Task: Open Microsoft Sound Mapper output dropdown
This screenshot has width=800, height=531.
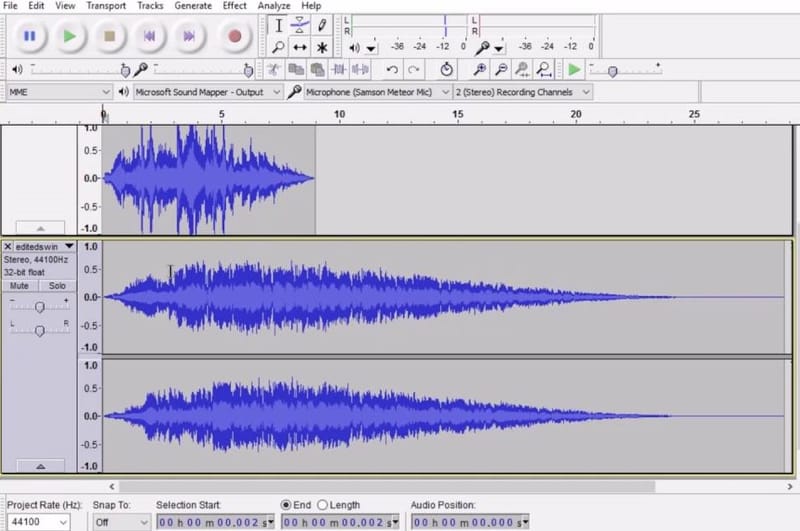Action: pos(207,92)
